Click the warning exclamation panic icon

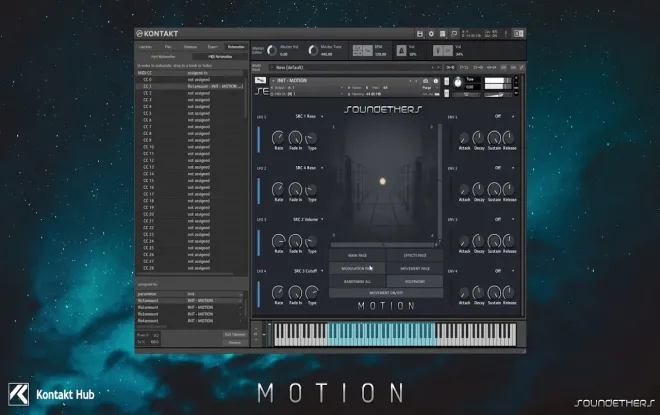506,34
